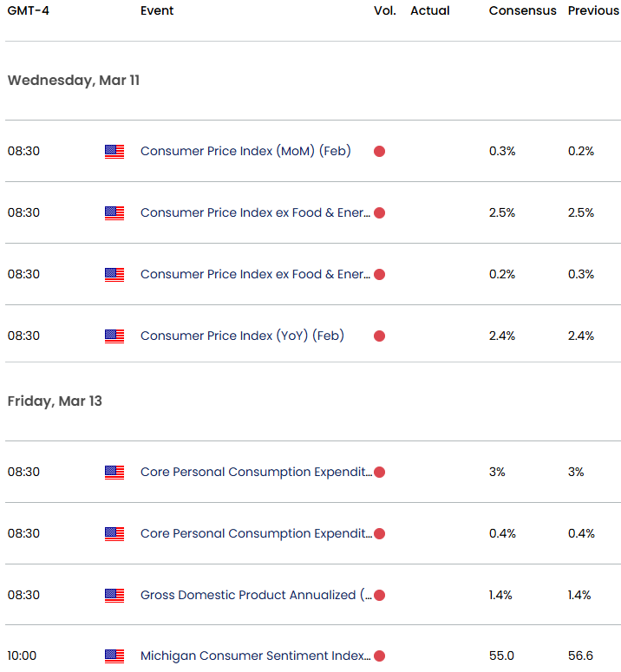Click the US flag in the Michigan Consumer Sentiment row
The width and height of the screenshot is (621, 672).
[114, 656]
